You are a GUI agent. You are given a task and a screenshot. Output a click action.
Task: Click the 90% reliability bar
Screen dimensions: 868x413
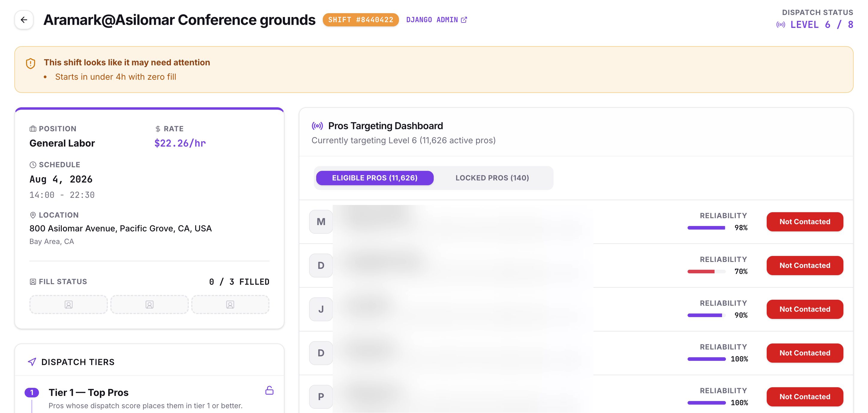(x=706, y=316)
